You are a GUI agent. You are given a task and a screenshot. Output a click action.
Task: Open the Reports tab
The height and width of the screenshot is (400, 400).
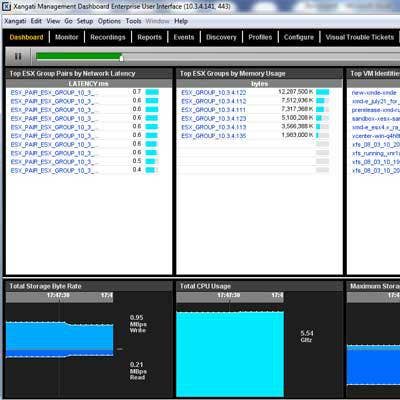coord(149,37)
